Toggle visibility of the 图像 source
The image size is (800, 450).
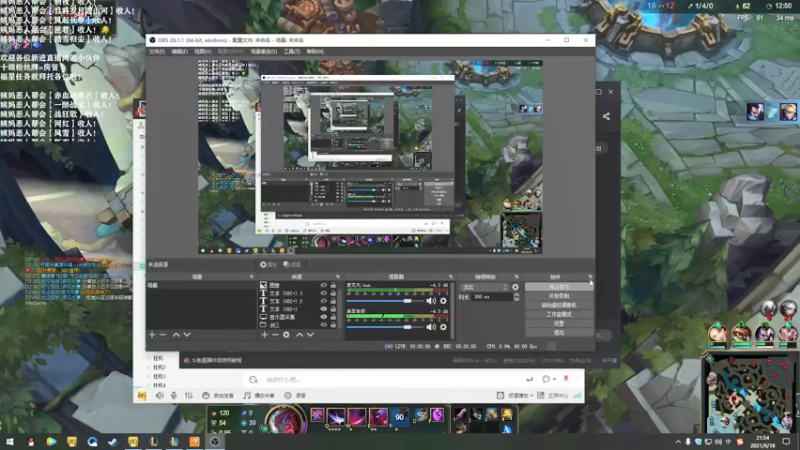[x=323, y=285]
